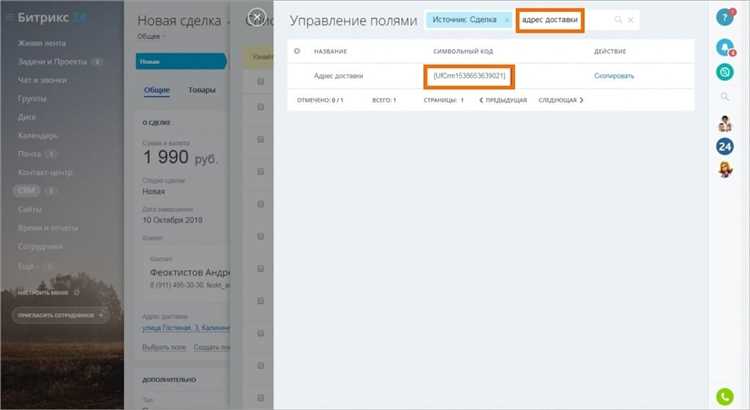Open the female user avatar chat
Image resolution: width=750 pixels, height=410 pixels.
point(725,169)
